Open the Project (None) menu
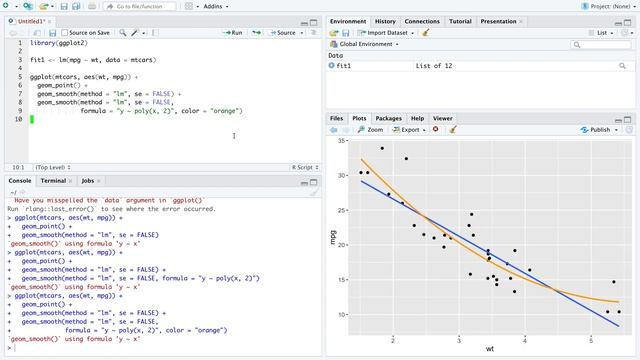The height and width of the screenshot is (360, 640). [609, 7]
